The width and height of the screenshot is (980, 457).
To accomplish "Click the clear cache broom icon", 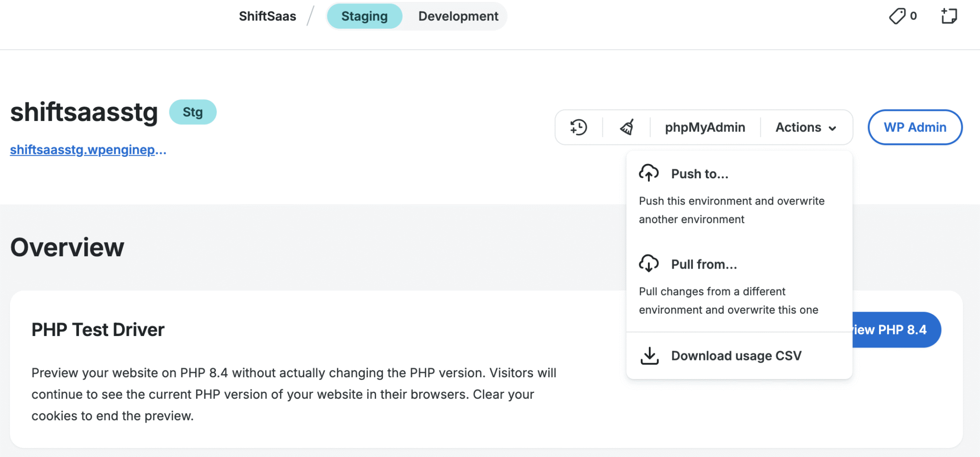I will [627, 127].
